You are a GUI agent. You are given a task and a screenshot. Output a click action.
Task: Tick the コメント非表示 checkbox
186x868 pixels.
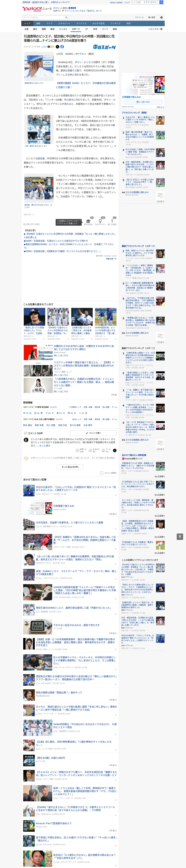[x=102, y=473]
